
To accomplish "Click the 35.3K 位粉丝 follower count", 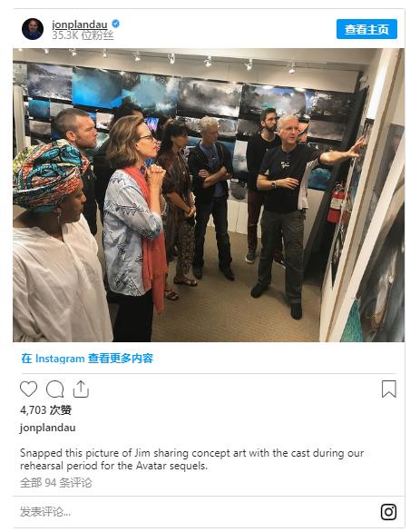I will [83, 35].
